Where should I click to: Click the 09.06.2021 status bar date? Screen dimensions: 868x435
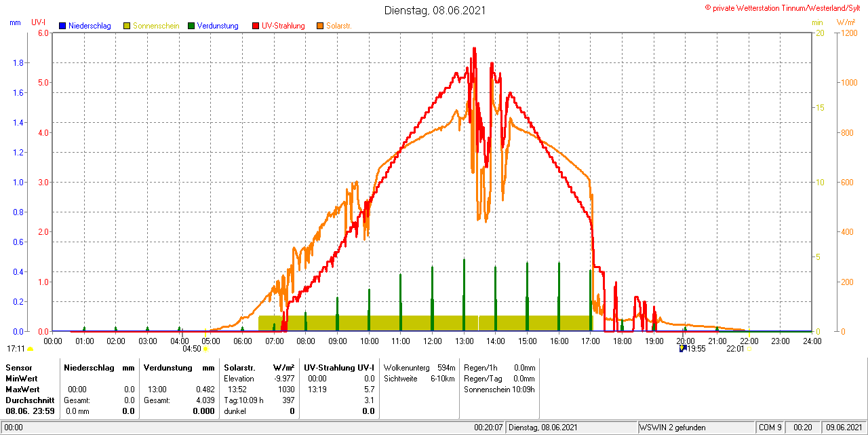[844, 428]
